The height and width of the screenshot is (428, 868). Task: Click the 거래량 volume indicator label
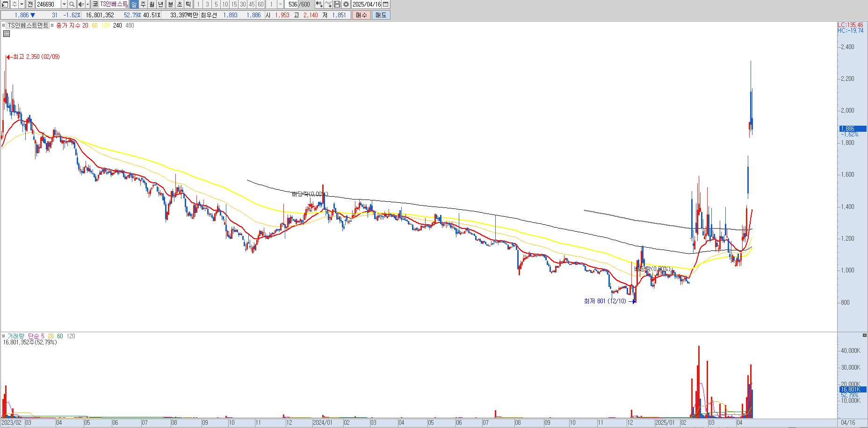pyautogui.click(x=15, y=336)
